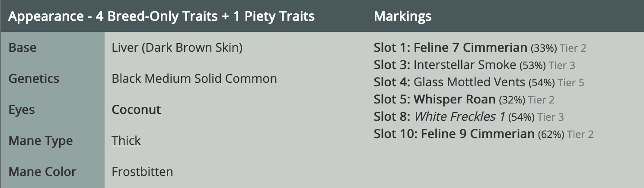Screen dimensions: 644x188
Task: Choose Slot 4 Glass Mottled Vents marking
Action: coord(449,82)
